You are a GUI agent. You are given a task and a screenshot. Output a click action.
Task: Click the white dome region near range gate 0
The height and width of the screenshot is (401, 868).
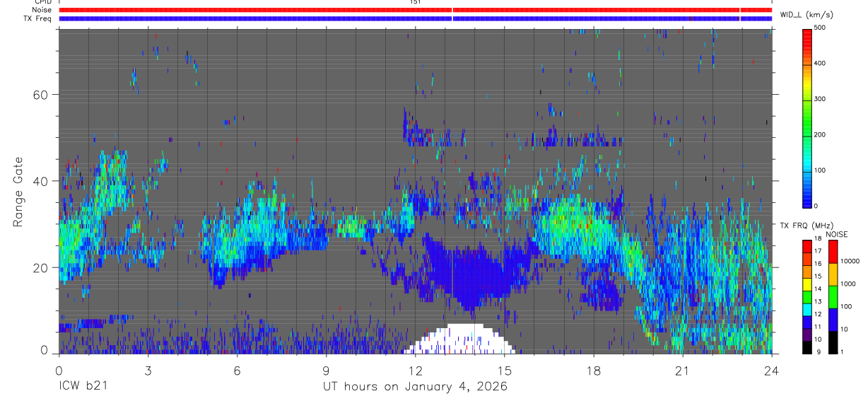click(459, 339)
